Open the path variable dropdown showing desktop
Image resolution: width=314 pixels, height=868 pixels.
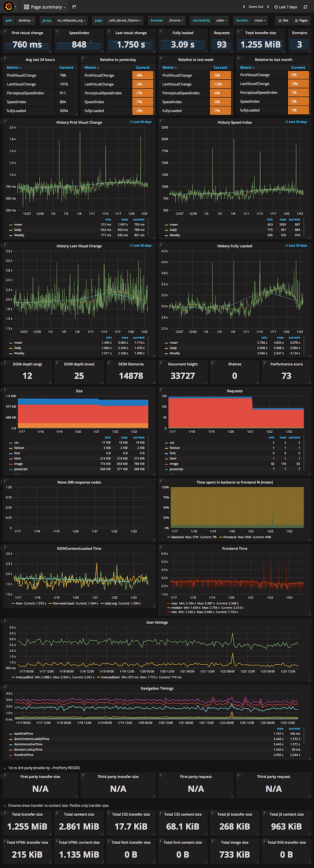(x=26, y=21)
